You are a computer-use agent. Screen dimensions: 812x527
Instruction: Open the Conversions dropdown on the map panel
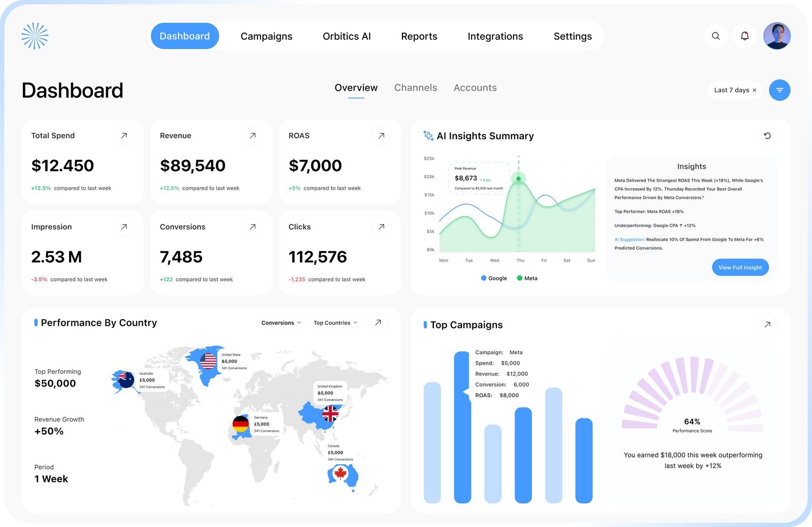281,323
